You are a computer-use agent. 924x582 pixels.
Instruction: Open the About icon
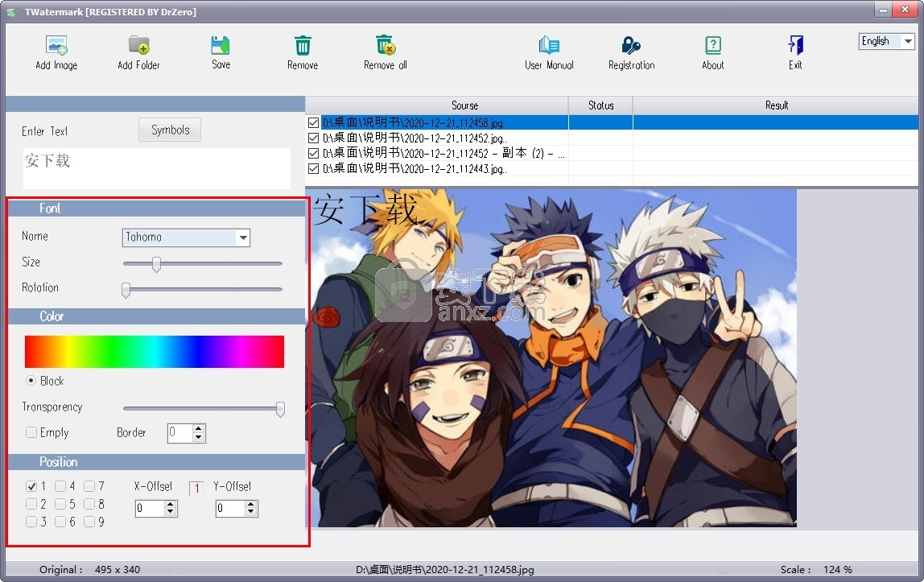(713, 45)
